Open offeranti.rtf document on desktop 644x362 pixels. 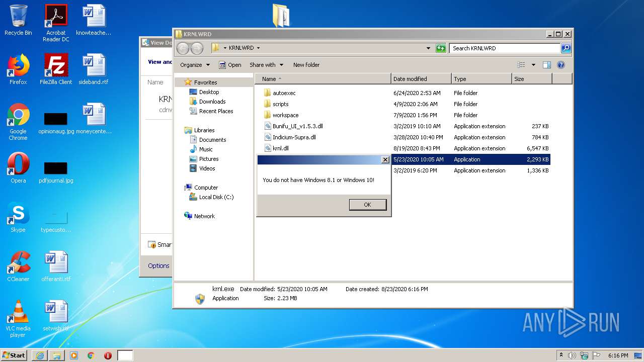click(56, 266)
